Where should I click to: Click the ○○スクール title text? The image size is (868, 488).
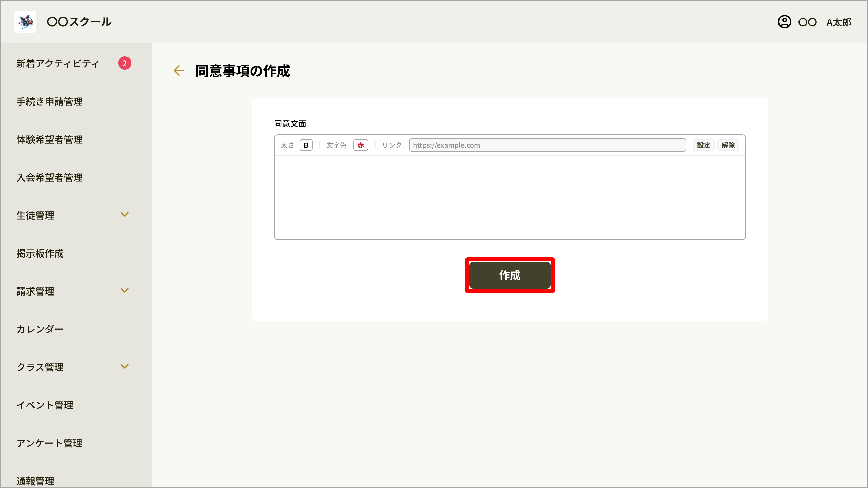coord(79,22)
